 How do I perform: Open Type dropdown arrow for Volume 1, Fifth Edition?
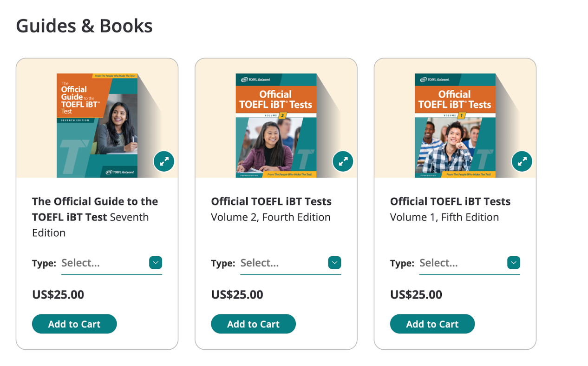point(514,263)
